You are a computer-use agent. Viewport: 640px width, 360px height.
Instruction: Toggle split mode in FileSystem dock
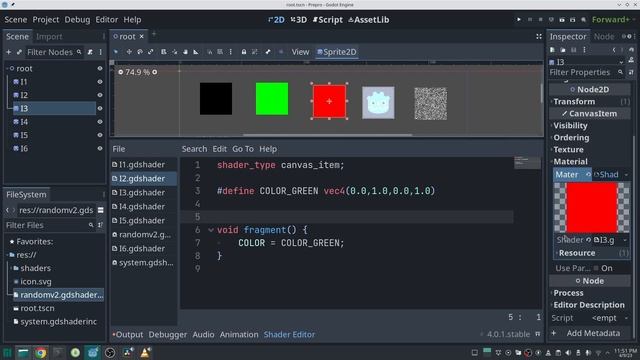(100, 210)
